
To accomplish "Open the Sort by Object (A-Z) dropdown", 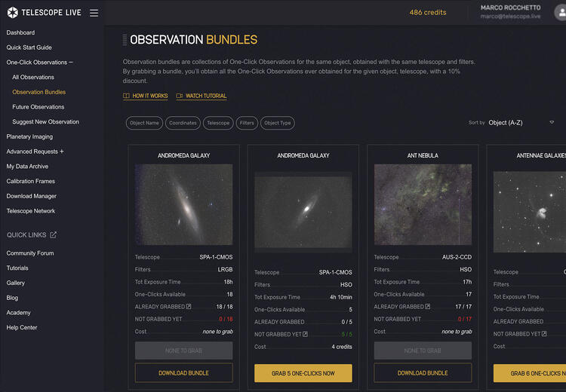I will 521,123.
